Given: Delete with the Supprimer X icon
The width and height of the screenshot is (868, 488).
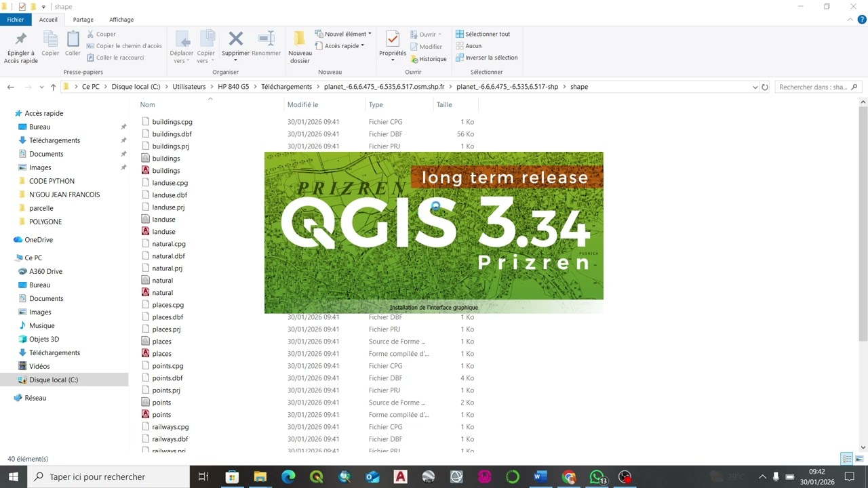Looking at the screenshot, I should tap(235, 38).
